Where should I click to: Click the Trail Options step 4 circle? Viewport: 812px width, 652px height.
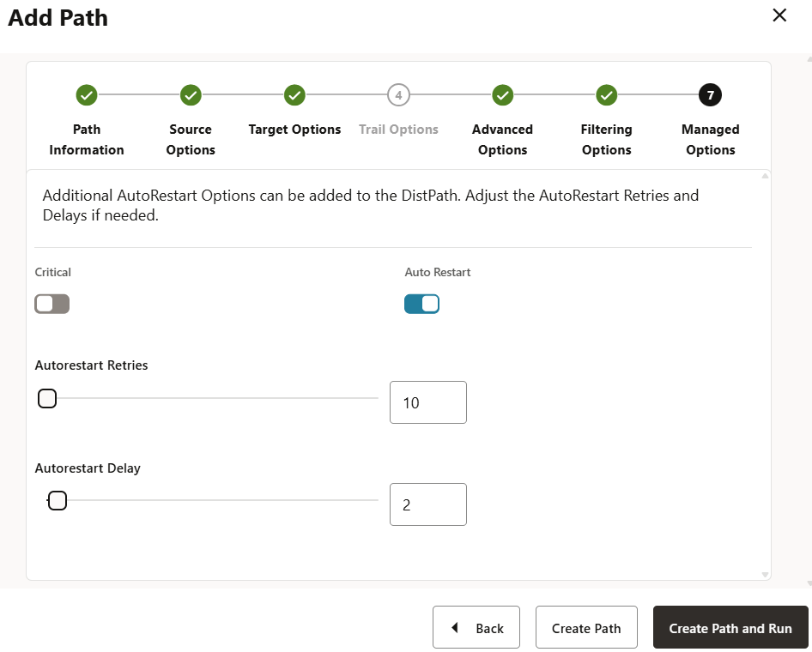[x=398, y=95]
